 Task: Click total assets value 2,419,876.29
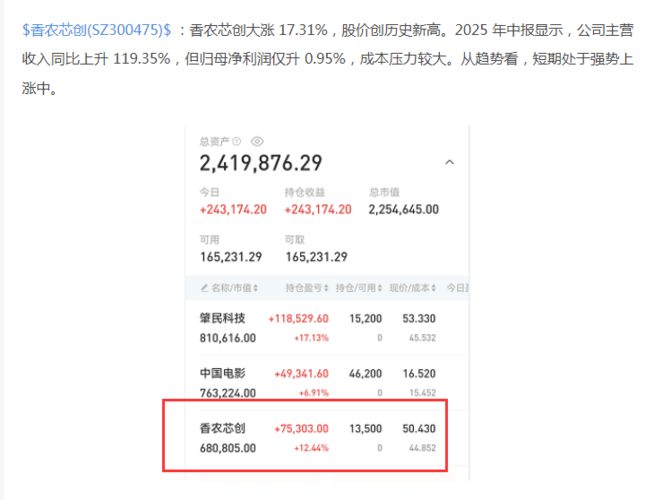pos(261,163)
